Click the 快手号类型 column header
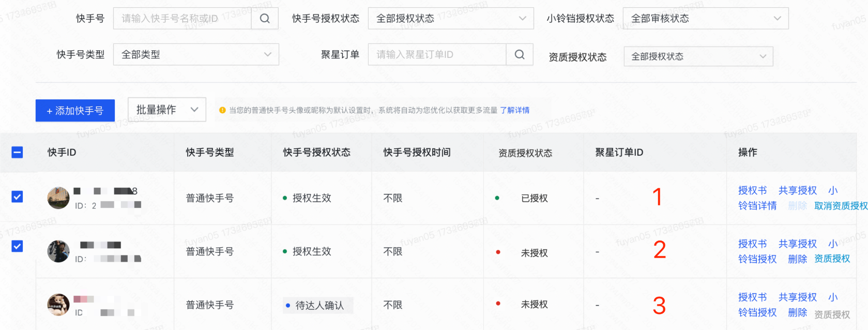The height and width of the screenshot is (330, 868). pyautogui.click(x=210, y=152)
